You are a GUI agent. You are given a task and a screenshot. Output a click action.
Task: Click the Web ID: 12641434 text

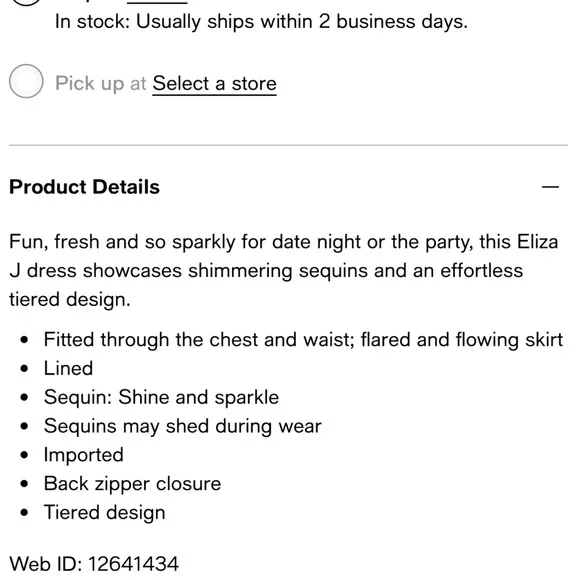[94, 564]
